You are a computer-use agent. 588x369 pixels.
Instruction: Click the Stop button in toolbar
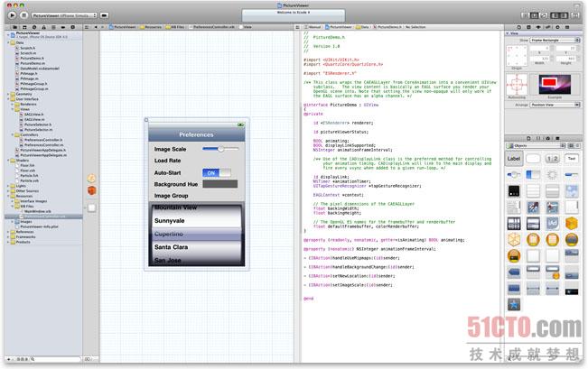(x=23, y=15)
